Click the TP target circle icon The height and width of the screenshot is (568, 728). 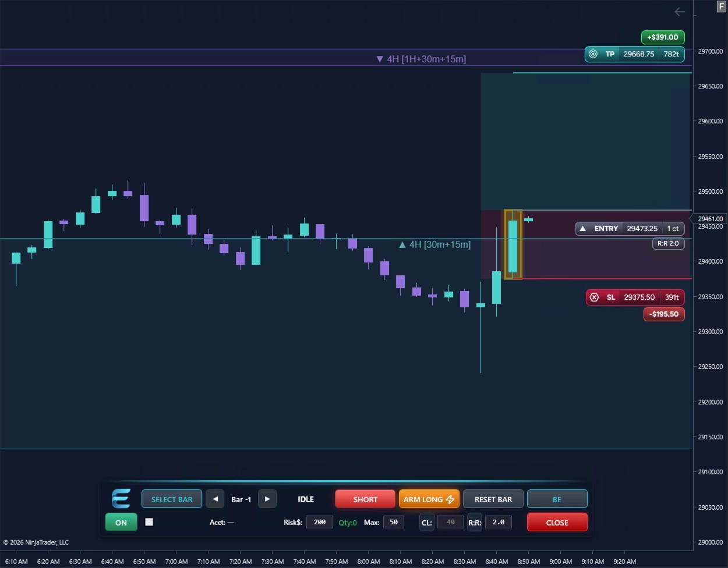point(593,54)
